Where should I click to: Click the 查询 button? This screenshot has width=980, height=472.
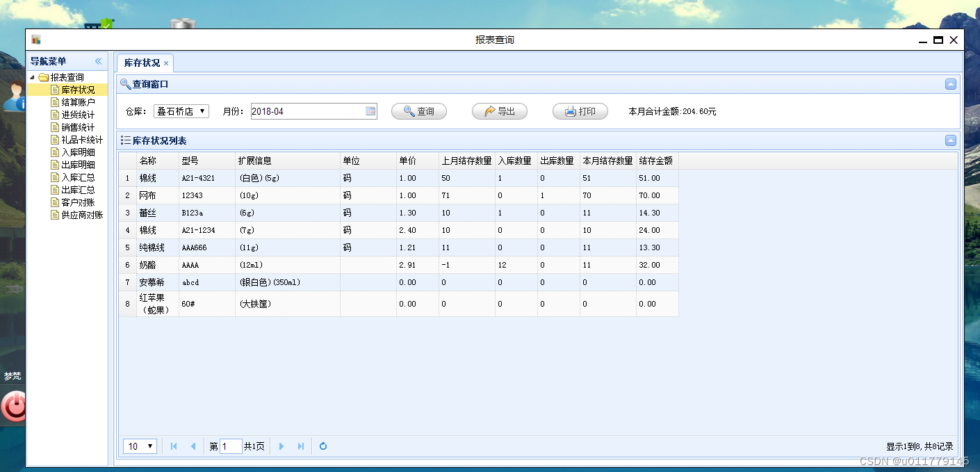pyautogui.click(x=419, y=111)
